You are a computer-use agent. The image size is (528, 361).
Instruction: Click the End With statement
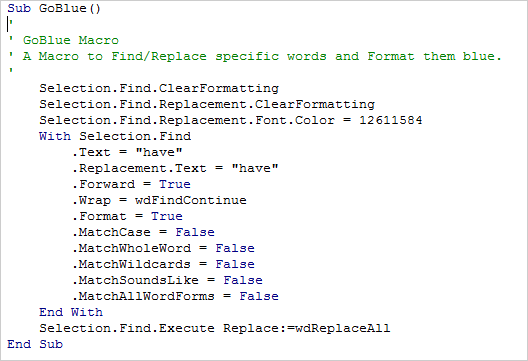tap(71, 312)
